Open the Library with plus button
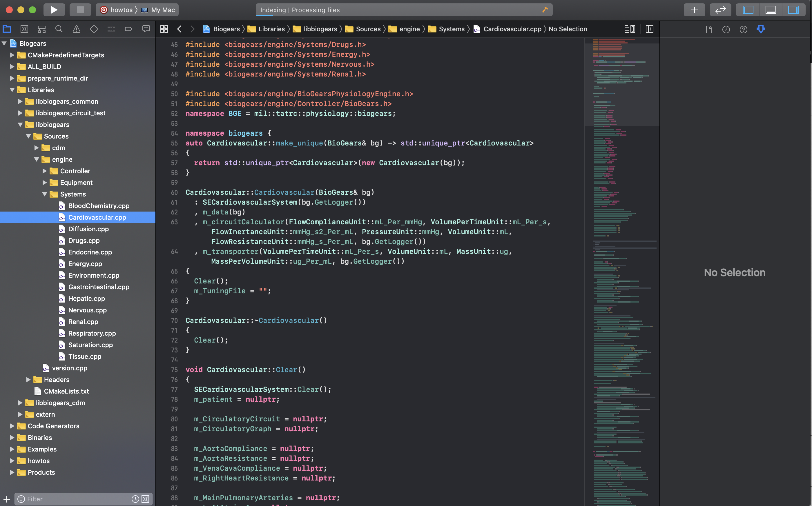Image resolution: width=812 pixels, height=506 pixels. pos(694,10)
